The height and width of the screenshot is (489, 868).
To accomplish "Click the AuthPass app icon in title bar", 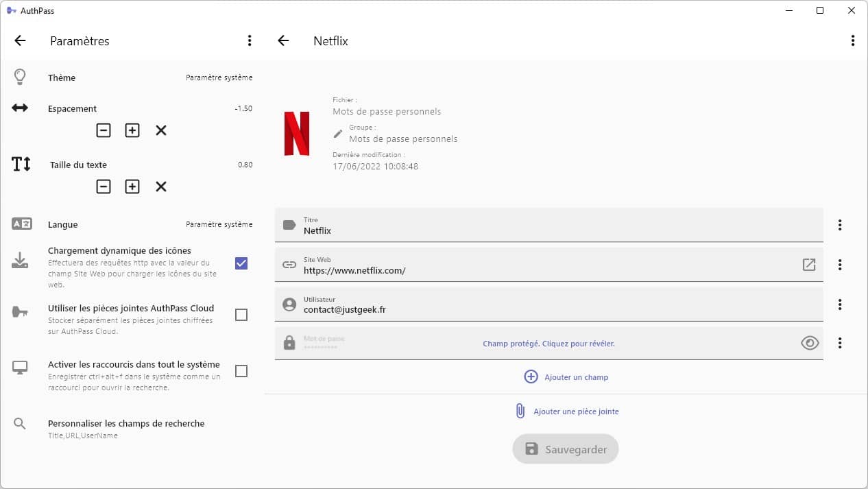I will click(12, 10).
